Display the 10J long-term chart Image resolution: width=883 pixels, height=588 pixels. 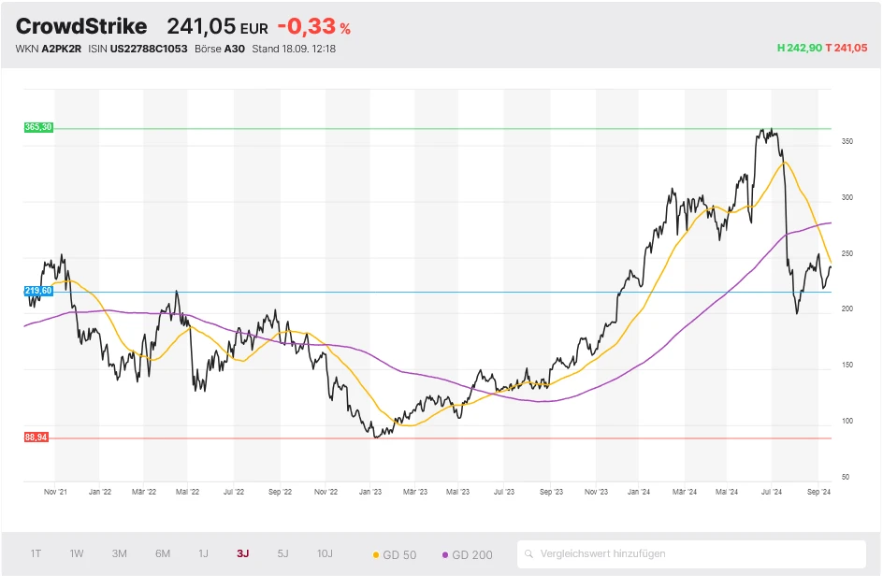coord(325,553)
